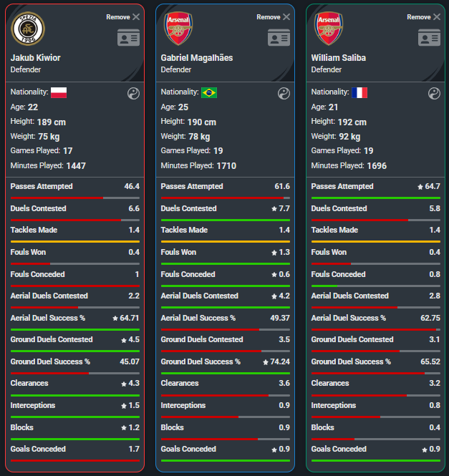The image size is (449, 476).
Task: Click the Poland flag in Kiwior's card
Action: [59, 92]
